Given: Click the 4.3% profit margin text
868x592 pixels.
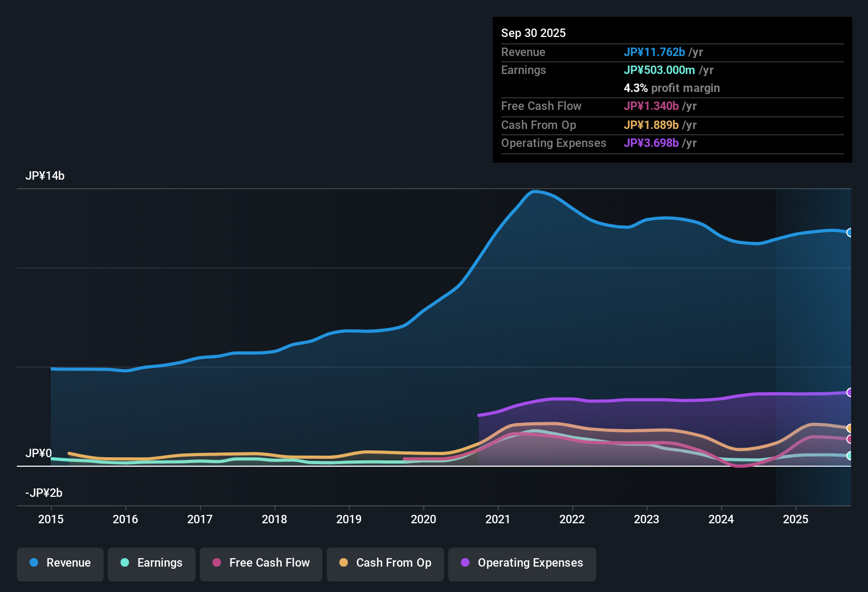Looking at the screenshot, I should click(672, 88).
